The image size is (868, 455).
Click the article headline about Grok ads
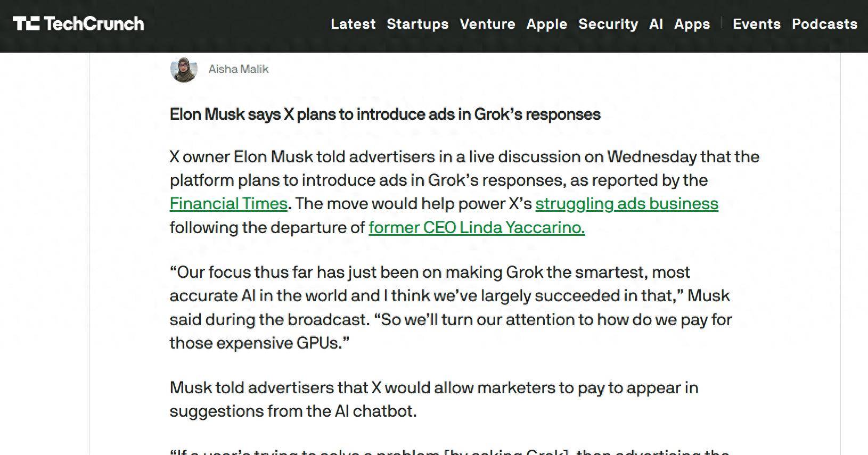tap(385, 114)
